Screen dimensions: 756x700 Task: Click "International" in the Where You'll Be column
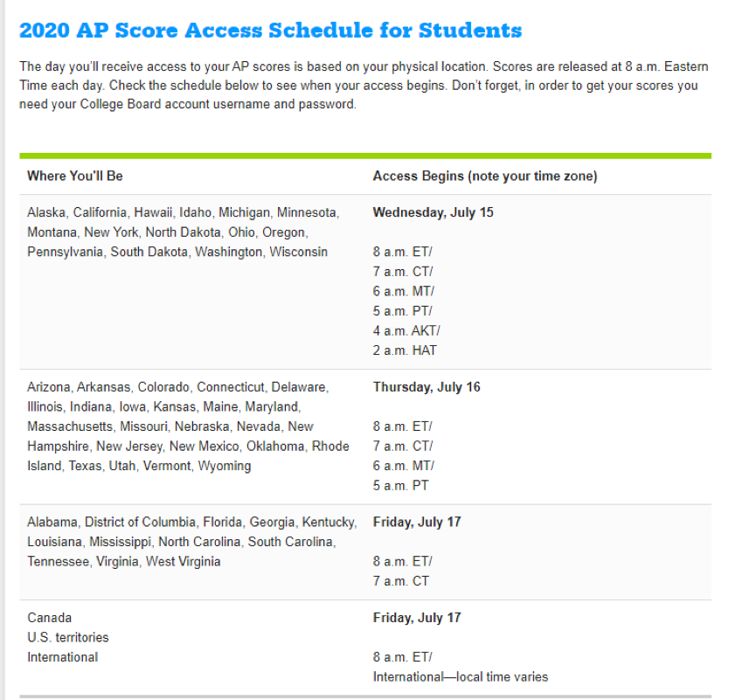coord(63,657)
